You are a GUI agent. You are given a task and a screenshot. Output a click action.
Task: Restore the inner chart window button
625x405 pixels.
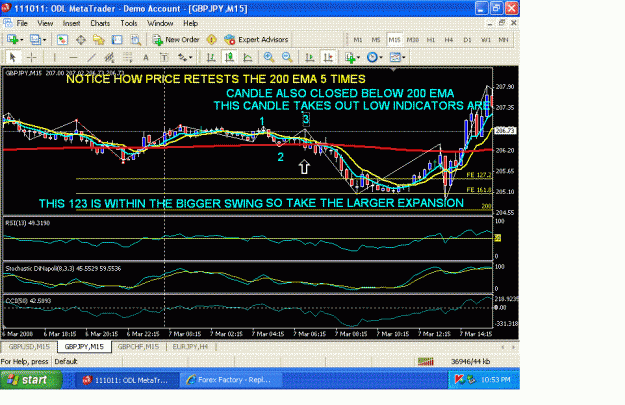pyautogui.click(x=502, y=23)
